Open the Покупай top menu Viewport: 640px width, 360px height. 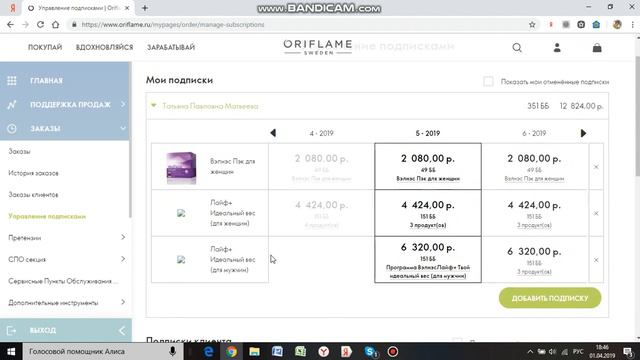45,47
